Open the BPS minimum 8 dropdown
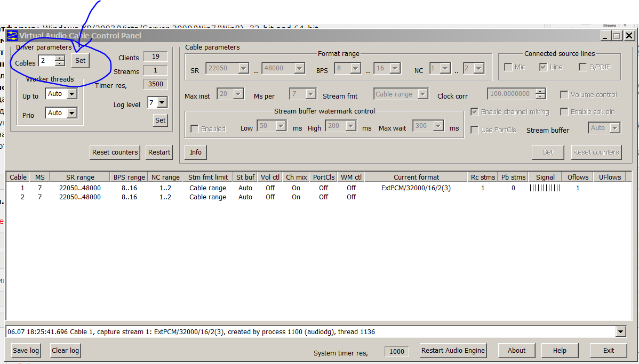Screen dimensions: 639x364 pyautogui.click(x=356, y=68)
